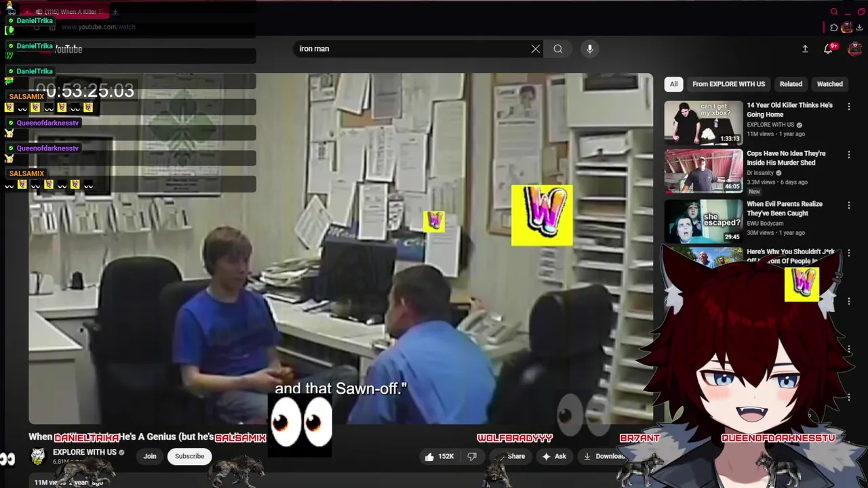The height and width of the screenshot is (488, 868).
Task: Open the 14 Year Old Killer thumbnail
Action: 703,123
